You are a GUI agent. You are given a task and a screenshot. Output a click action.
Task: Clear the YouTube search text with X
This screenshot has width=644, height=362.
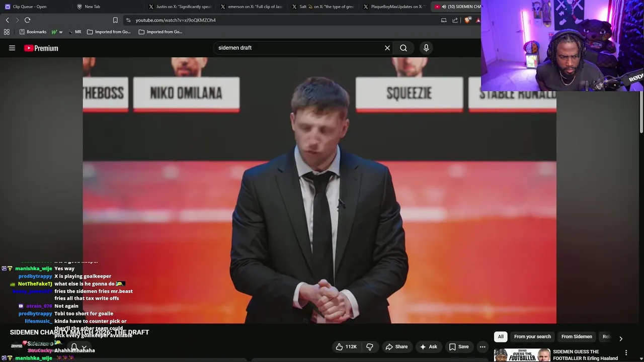tap(387, 48)
